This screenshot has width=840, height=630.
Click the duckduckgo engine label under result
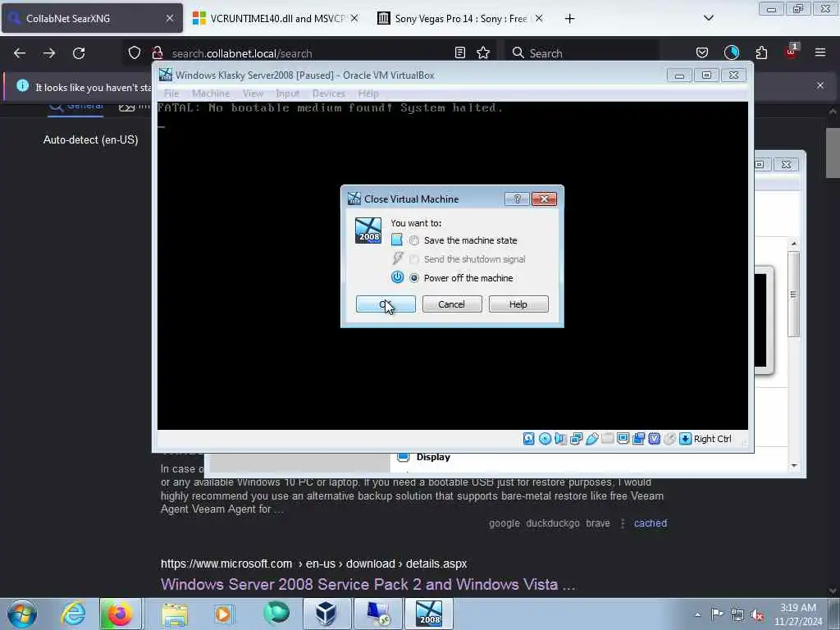click(553, 523)
